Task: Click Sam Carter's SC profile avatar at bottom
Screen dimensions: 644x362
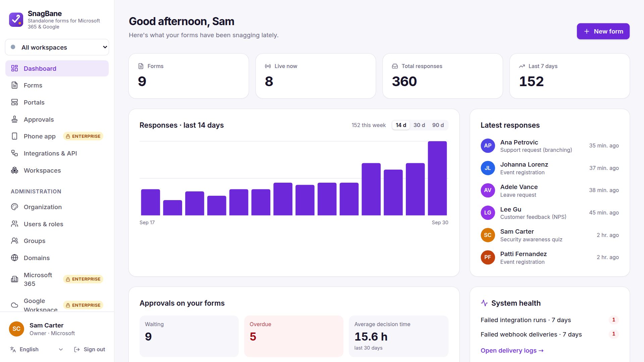Action: tap(16, 329)
